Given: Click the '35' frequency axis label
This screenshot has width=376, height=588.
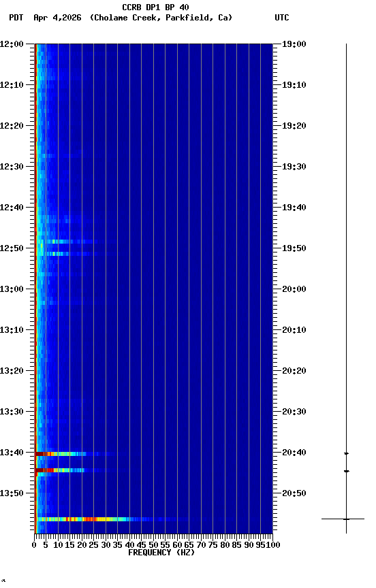Looking at the screenshot, I should (x=117, y=545).
